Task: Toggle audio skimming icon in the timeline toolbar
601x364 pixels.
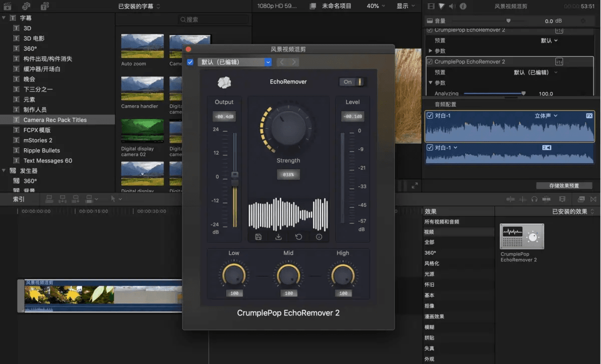Action: point(523,199)
